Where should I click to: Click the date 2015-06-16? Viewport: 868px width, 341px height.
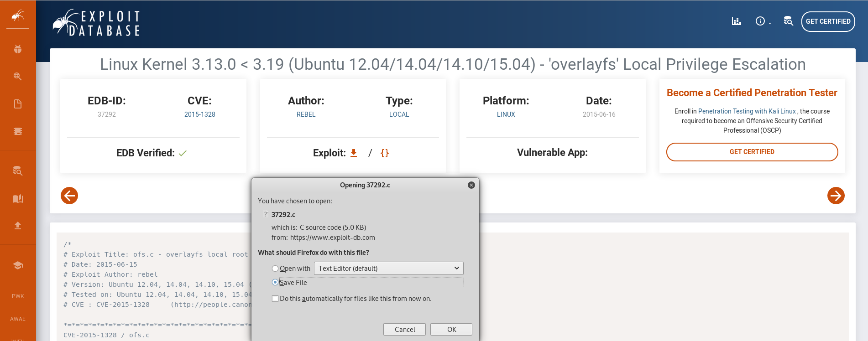[x=599, y=114]
